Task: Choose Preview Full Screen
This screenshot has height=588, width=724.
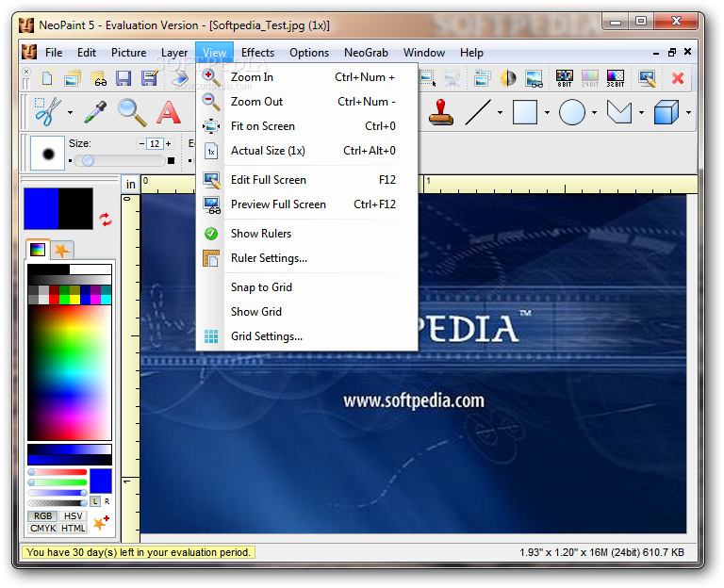Action: [306, 204]
